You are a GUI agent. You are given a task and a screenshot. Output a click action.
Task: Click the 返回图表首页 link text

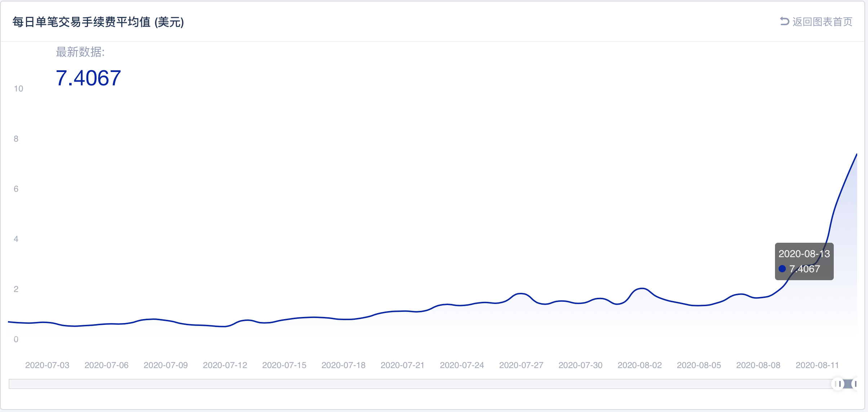(x=822, y=22)
